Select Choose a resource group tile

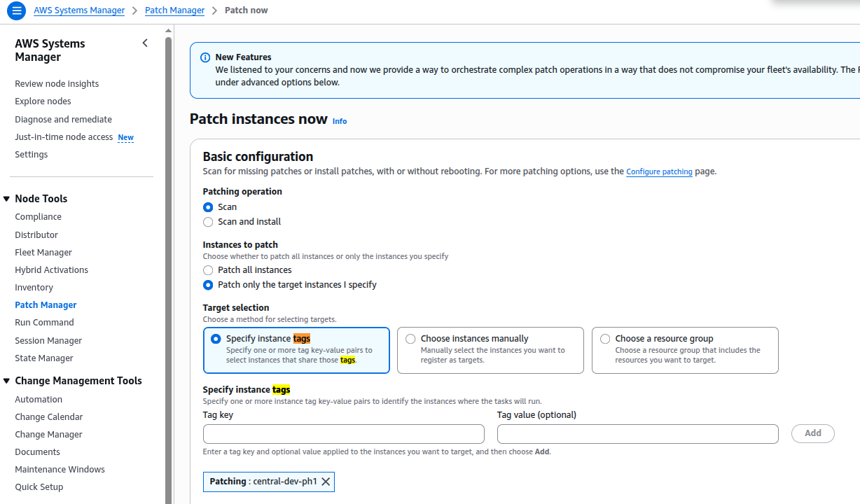[x=685, y=350]
